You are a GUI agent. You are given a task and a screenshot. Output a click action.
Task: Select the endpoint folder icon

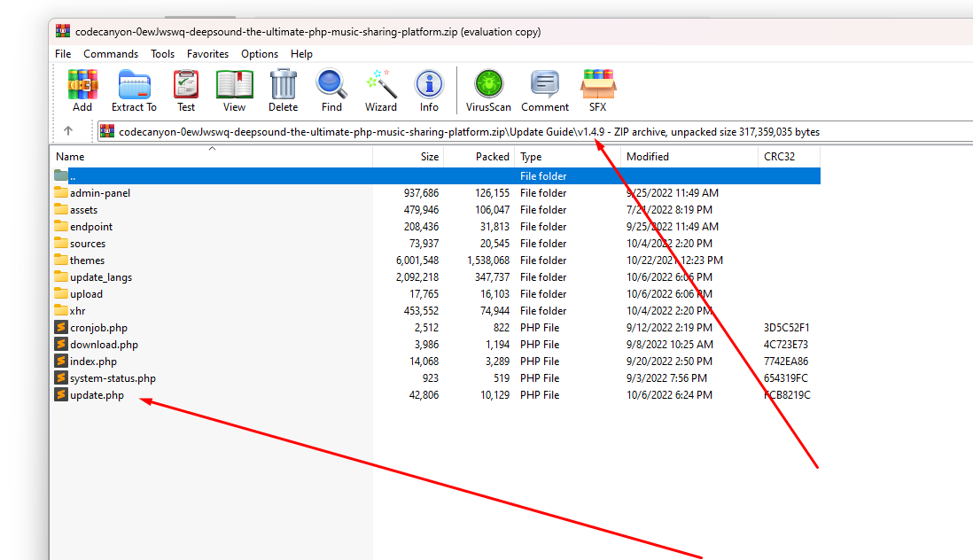[61, 226]
